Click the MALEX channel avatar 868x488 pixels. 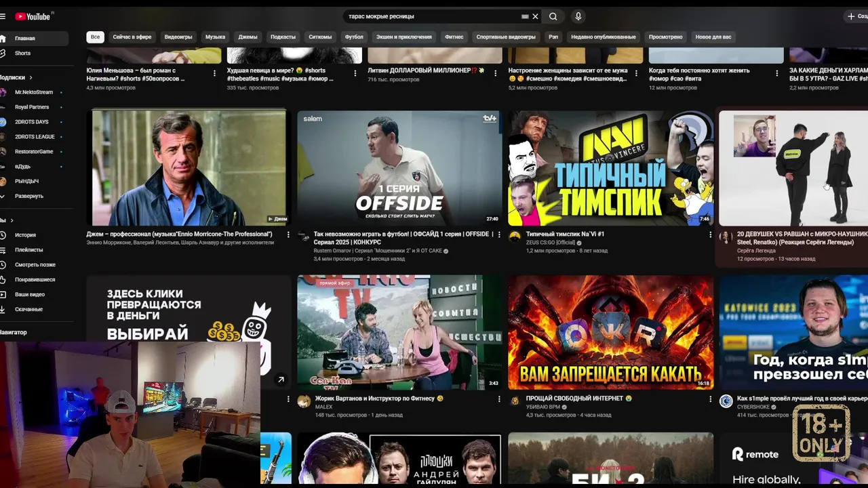[304, 401]
